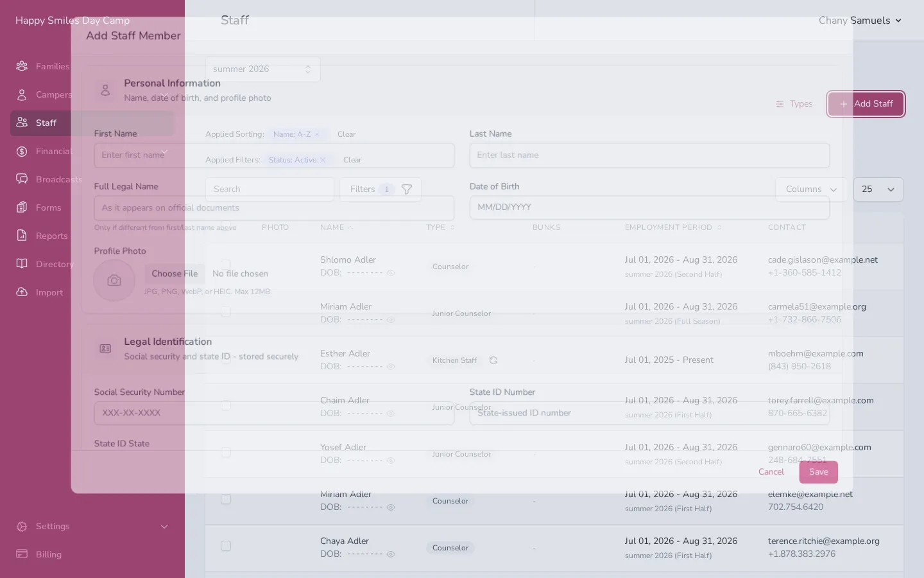Open Financial section icon in sidebar

click(22, 151)
